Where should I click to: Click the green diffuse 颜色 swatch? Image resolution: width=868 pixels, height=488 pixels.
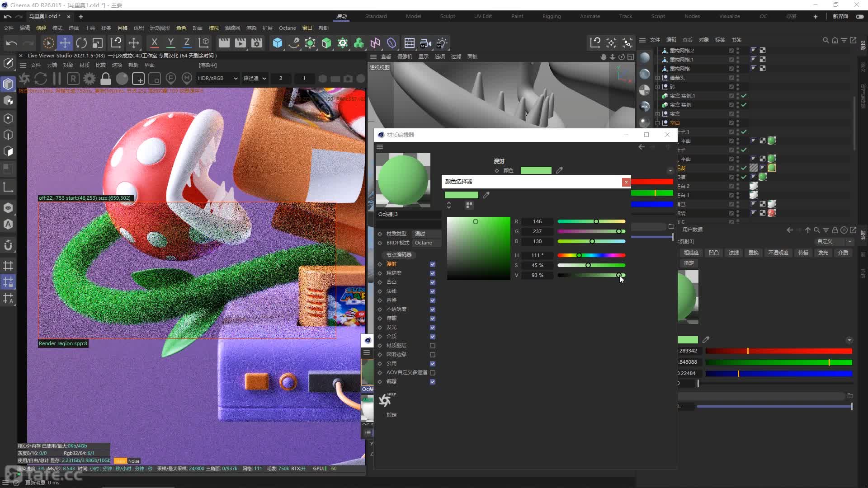[536, 170]
